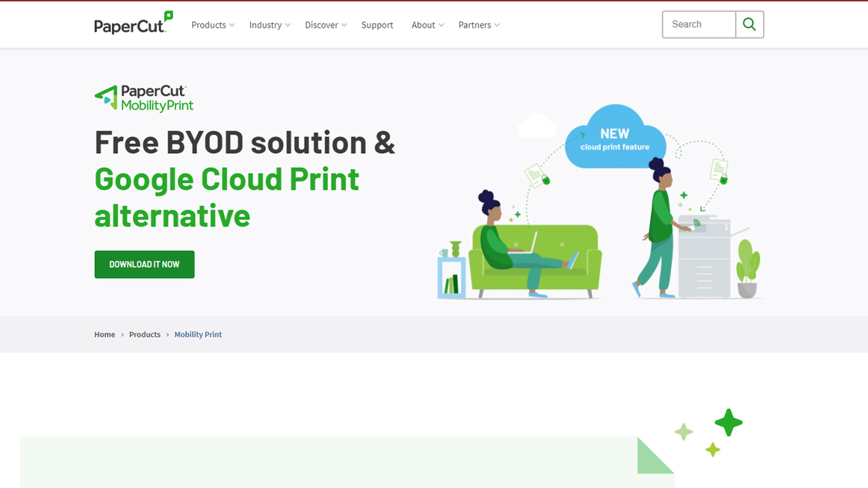868x488 pixels.
Task: Expand the Industry menu chevron
Action: 288,25
